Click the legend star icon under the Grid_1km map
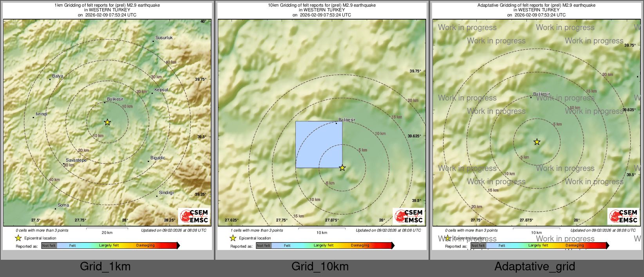The height and width of the screenshot is (277, 644). tap(18, 238)
